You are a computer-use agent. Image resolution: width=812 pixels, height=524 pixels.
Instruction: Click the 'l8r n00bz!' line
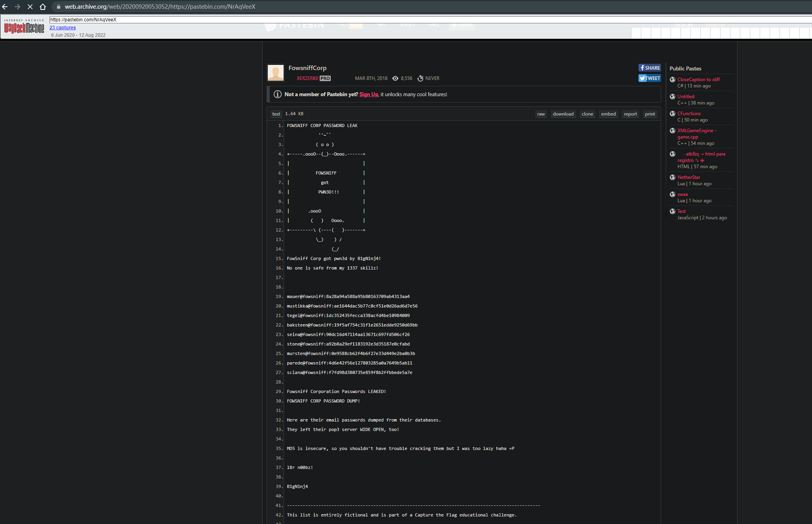tap(300, 467)
